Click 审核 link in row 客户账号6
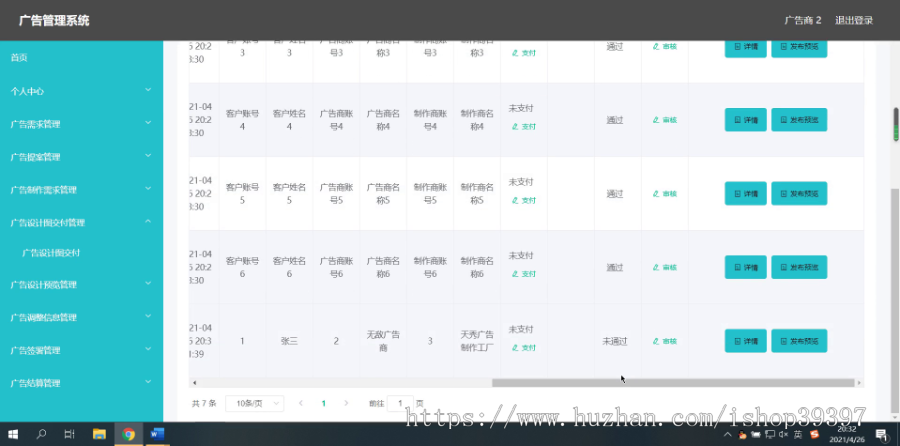Viewport: 900px width, 446px height. (665, 267)
